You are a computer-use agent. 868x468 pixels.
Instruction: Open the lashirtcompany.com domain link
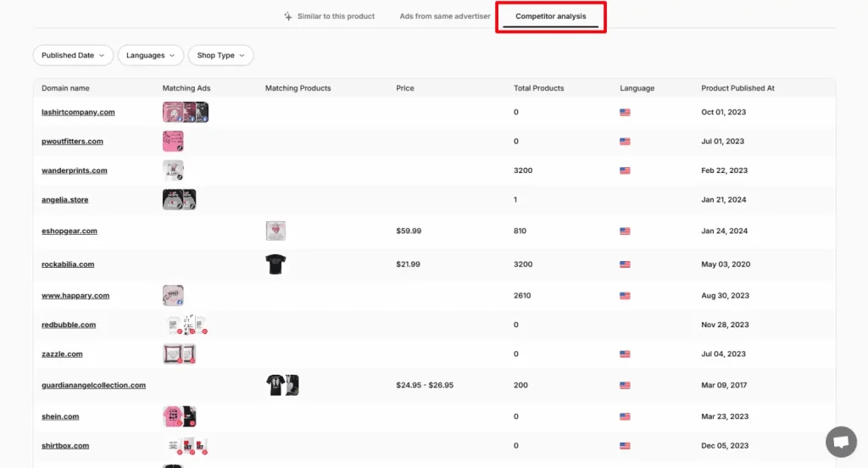click(x=78, y=112)
